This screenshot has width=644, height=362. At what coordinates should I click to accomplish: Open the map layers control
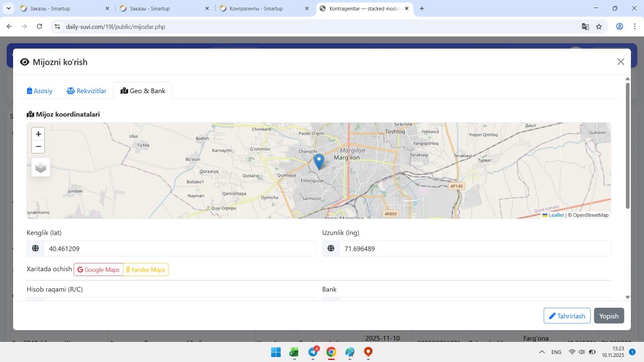[x=41, y=167]
